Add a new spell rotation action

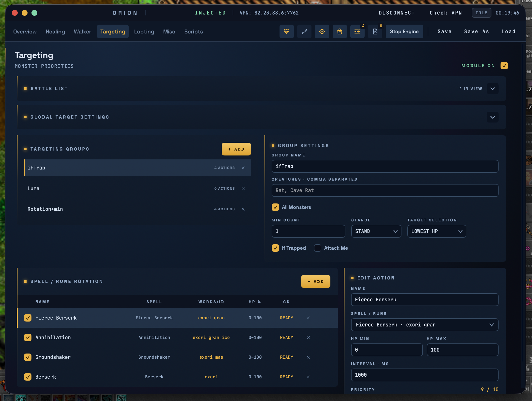[x=316, y=281]
